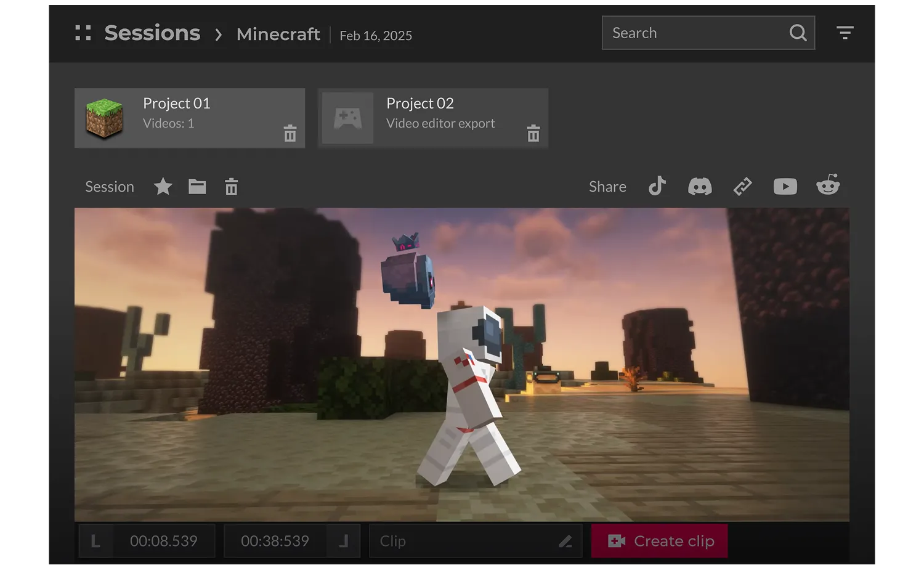The image size is (924, 565).
Task: Click the pencil edit icon in Clip field
Action: pos(565,542)
